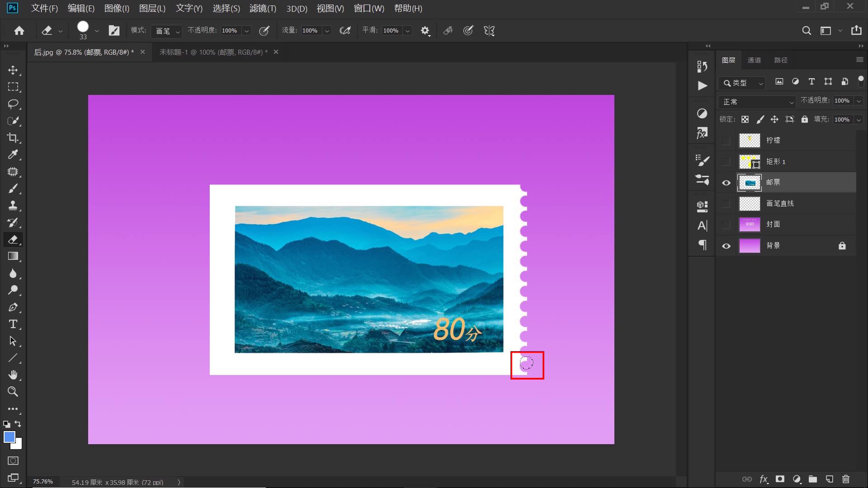Image resolution: width=868 pixels, height=488 pixels.
Task: Click the delete layer trash icon
Action: (846, 479)
